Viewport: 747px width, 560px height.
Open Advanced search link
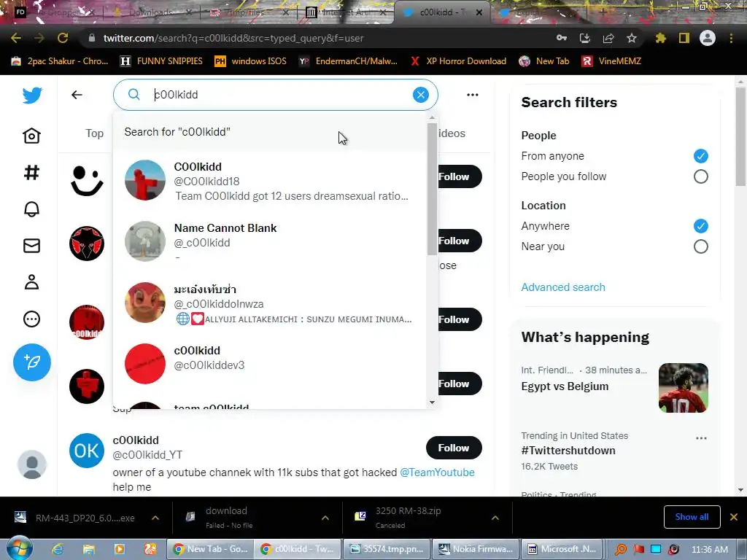(x=563, y=287)
